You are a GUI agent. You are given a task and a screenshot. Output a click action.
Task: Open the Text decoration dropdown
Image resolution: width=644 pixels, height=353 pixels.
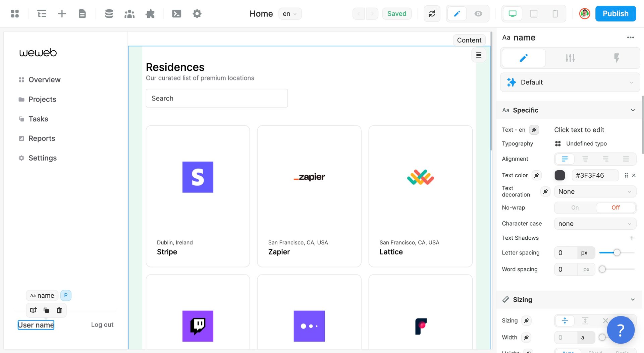[x=595, y=192]
